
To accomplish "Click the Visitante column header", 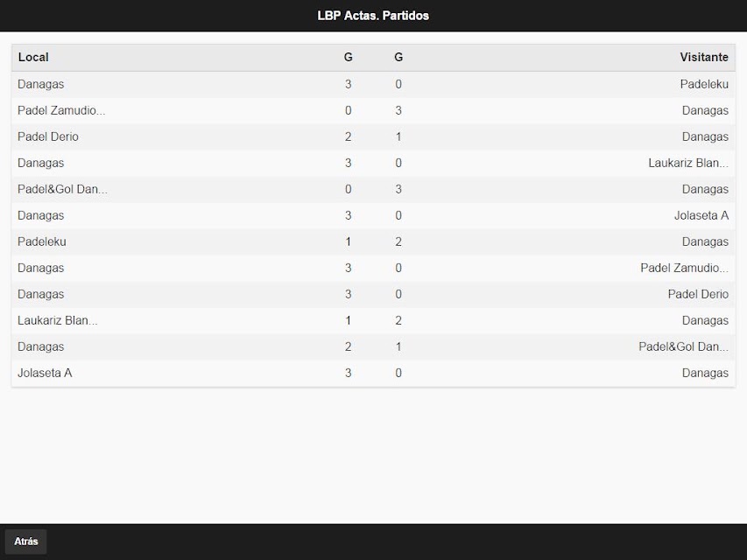I will tap(703, 57).
